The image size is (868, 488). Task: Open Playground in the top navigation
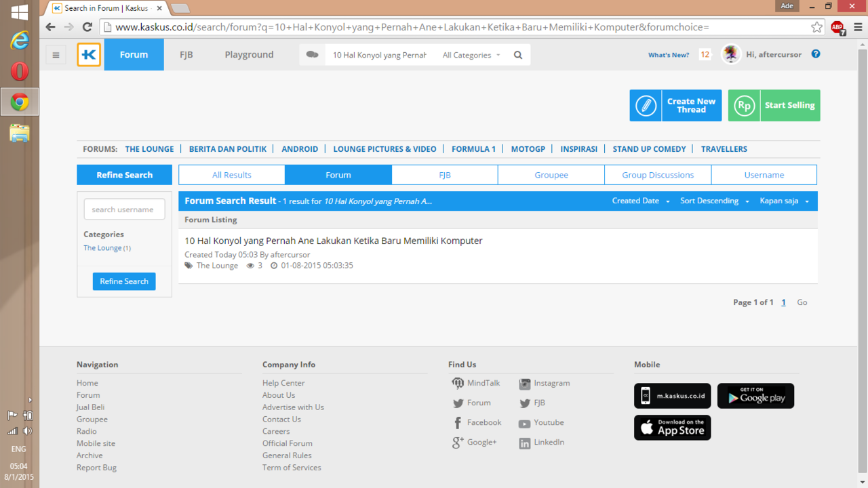pyautogui.click(x=249, y=55)
